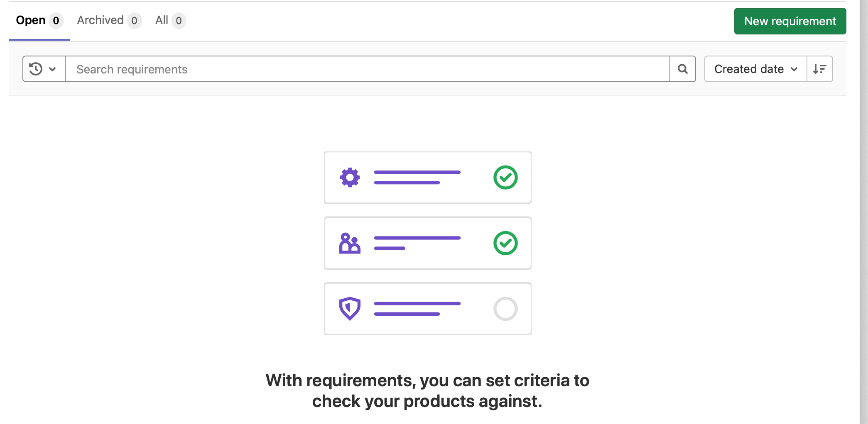This screenshot has width=868, height=424.
Task: Switch to the Archived tab
Action: pyautogui.click(x=100, y=20)
